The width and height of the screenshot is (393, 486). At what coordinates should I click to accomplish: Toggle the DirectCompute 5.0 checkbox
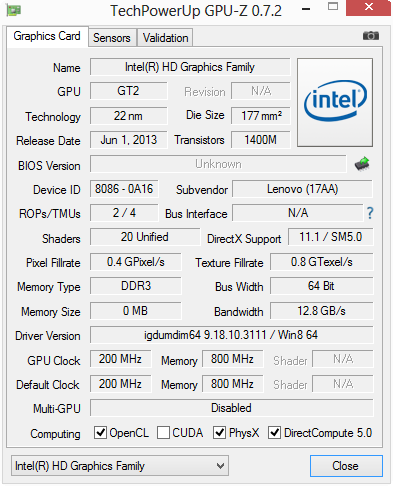coord(274,432)
